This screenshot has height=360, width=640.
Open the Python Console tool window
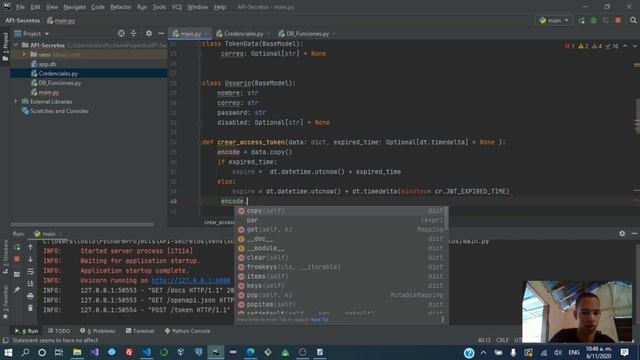coord(187,331)
